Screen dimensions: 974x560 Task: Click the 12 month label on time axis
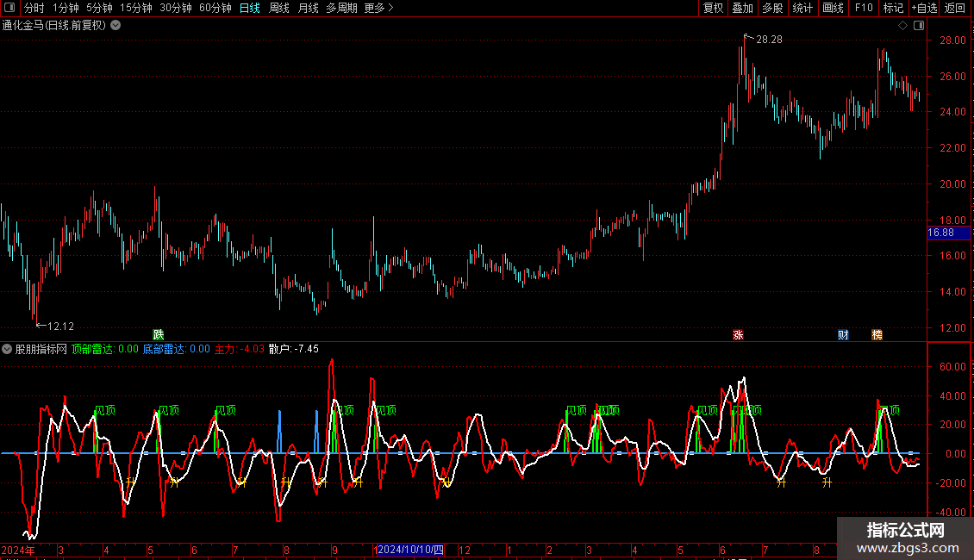[x=465, y=550]
